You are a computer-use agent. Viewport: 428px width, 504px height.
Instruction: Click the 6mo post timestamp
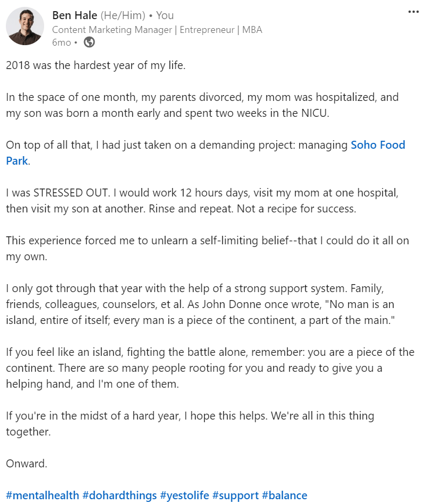(61, 43)
